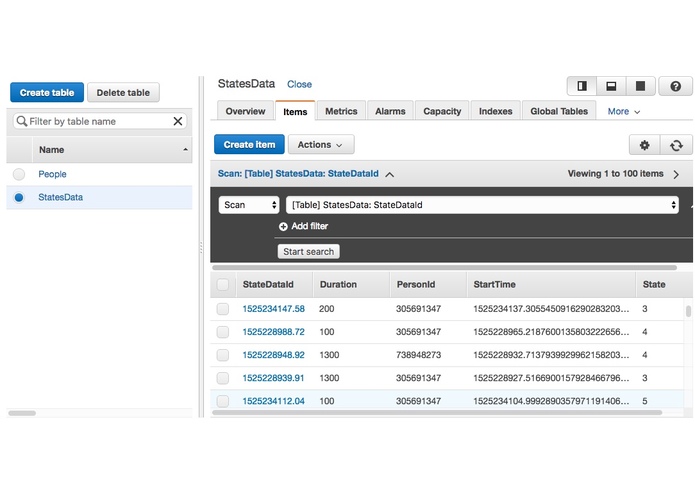This screenshot has height=494, width=695.
Task: Open the StatesData table link
Action: [60, 197]
